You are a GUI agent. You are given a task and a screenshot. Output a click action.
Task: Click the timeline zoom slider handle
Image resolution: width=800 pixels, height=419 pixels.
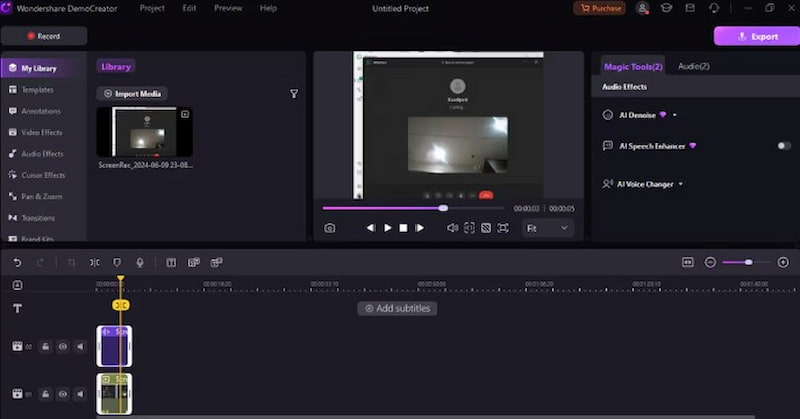point(748,262)
